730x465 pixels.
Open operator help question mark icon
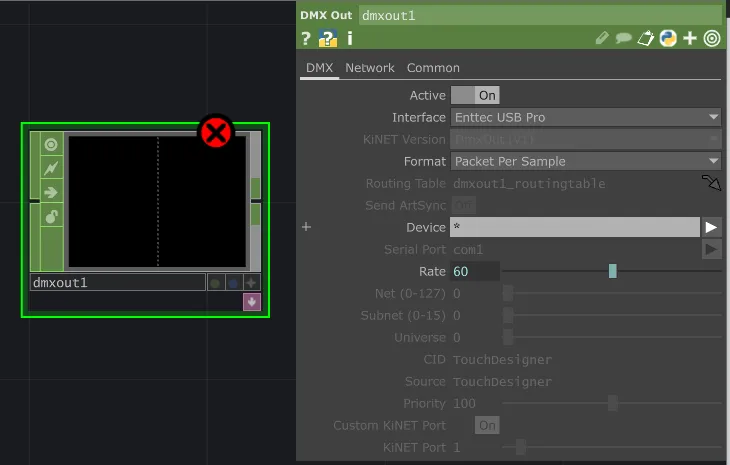point(305,38)
